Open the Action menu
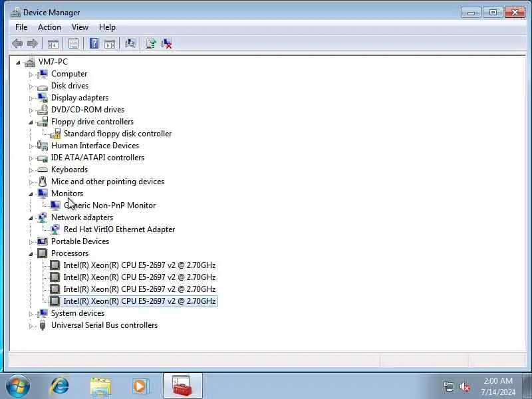 49,27
